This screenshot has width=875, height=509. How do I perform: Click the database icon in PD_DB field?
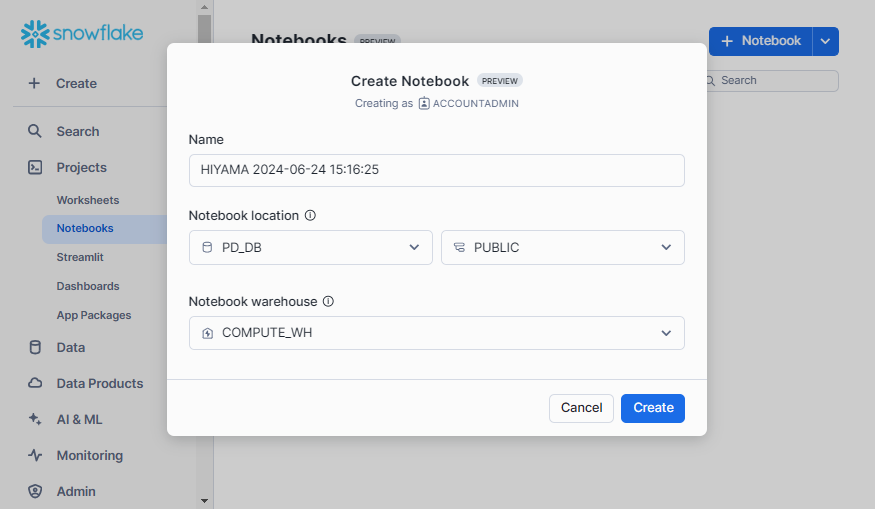[x=207, y=247]
